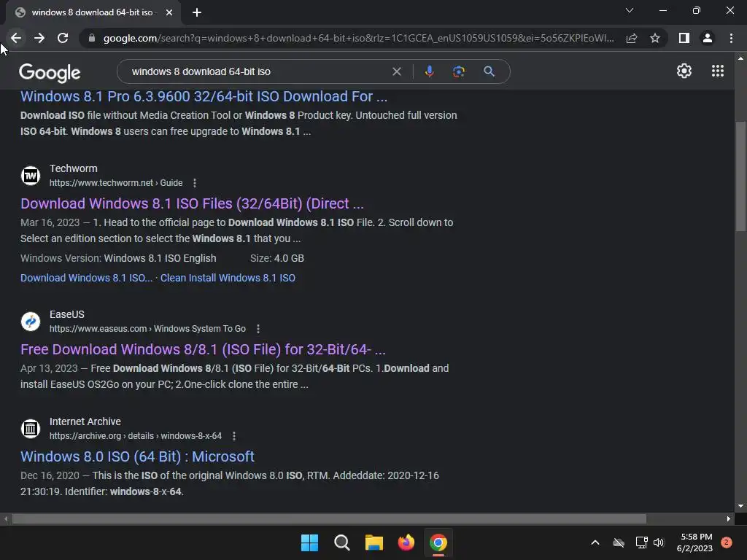Open Chrome side panel

point(684,38)
